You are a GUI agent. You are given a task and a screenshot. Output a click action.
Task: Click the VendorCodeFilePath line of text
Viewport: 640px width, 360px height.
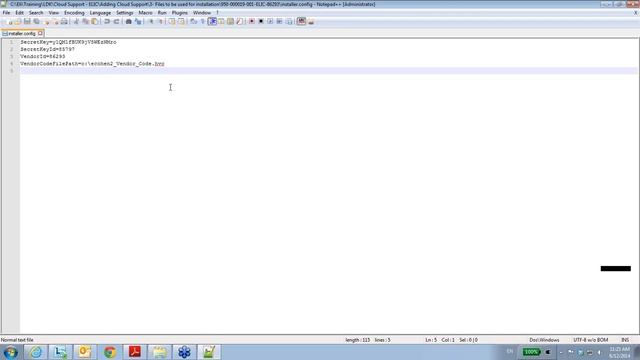(x=92, y=64)
